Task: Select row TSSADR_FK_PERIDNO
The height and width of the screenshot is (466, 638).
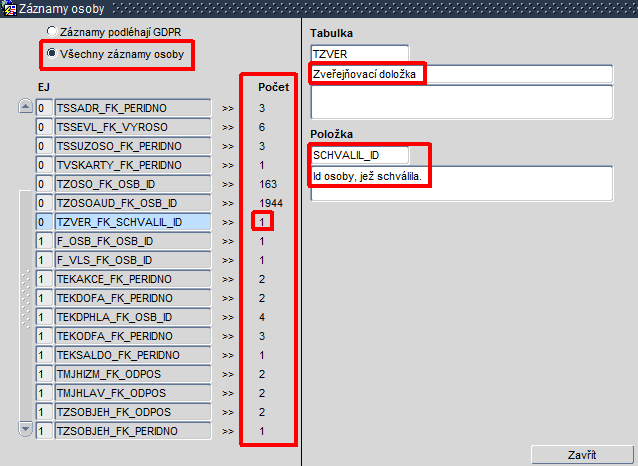Action: tap(133, 108)
